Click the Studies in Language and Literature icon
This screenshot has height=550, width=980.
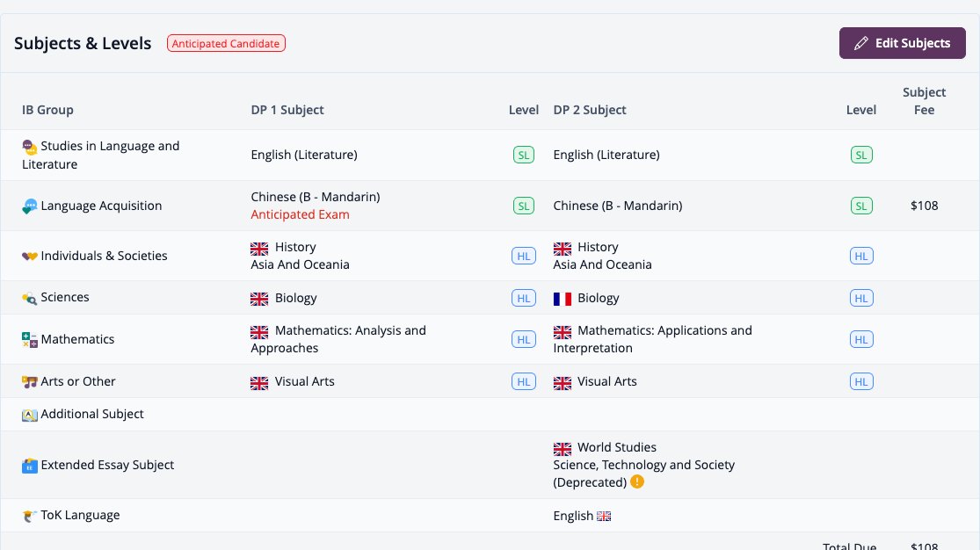click(x=29, y=147)
